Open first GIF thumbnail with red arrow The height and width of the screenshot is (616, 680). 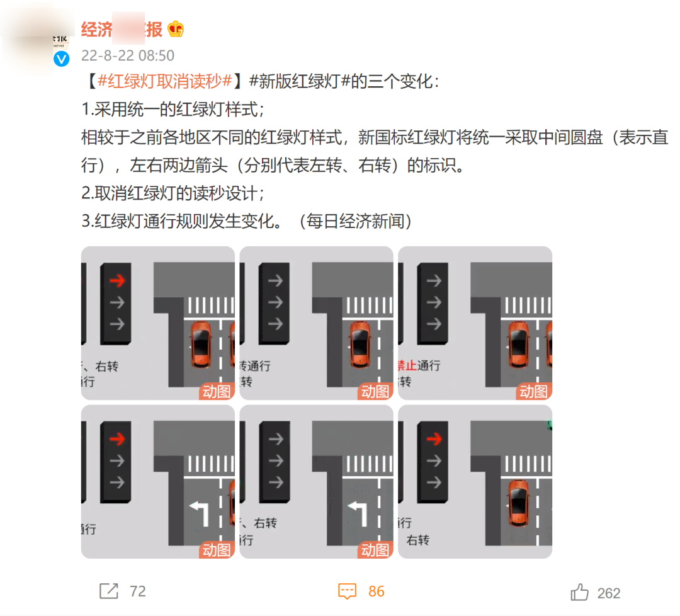(158, 322)
